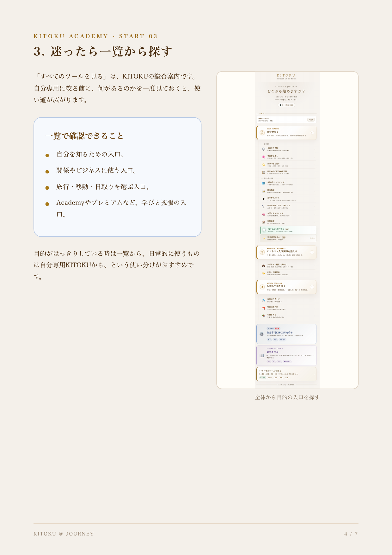Click the circled number 2 badge on ビジネス・人間関係を整える
This screenshot has height=555, width=392.
click(262, 253)
